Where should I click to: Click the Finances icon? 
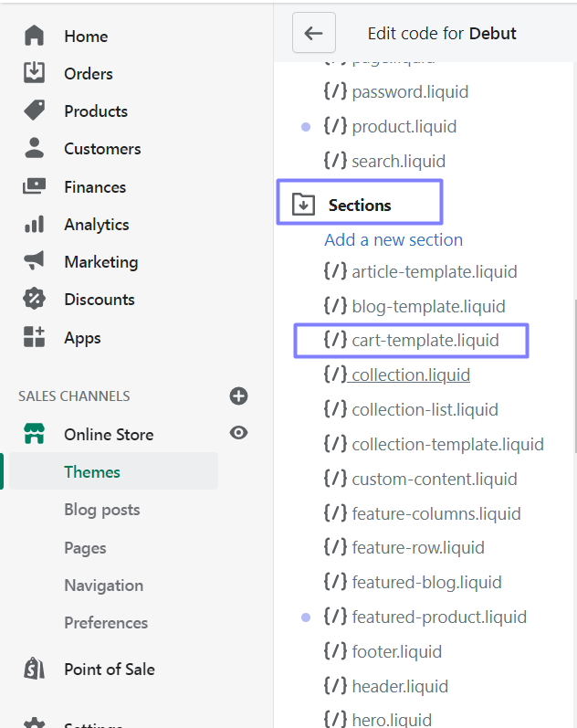click(34, 186)
